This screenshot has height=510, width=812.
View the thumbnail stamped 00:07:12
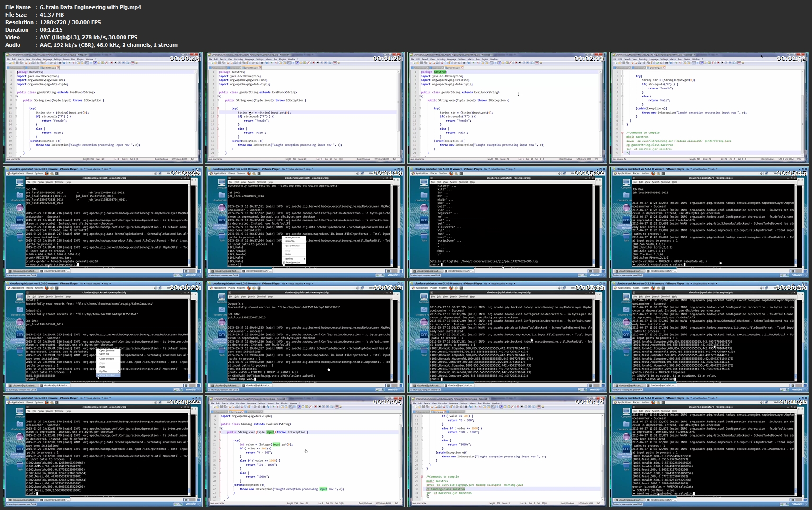click(x=305, y=336)
